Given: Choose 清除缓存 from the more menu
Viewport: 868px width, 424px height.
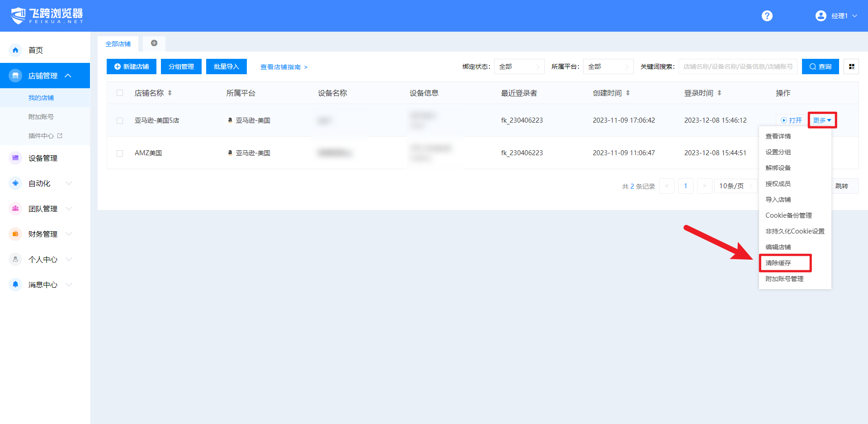Looking at the screenshot, I should pos(778,263).
